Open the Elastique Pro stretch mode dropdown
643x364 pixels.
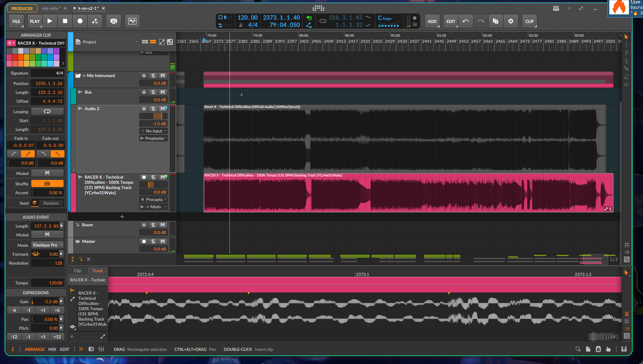click(x=48, y=245)
